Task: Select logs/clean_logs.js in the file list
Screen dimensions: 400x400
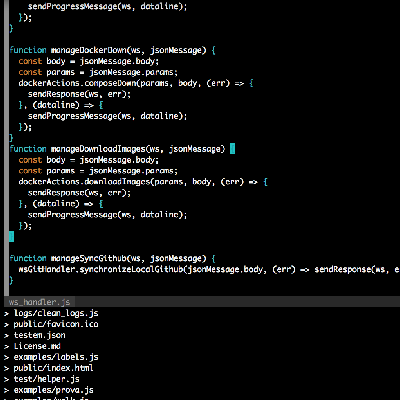Action: click(x=56, y=313)
